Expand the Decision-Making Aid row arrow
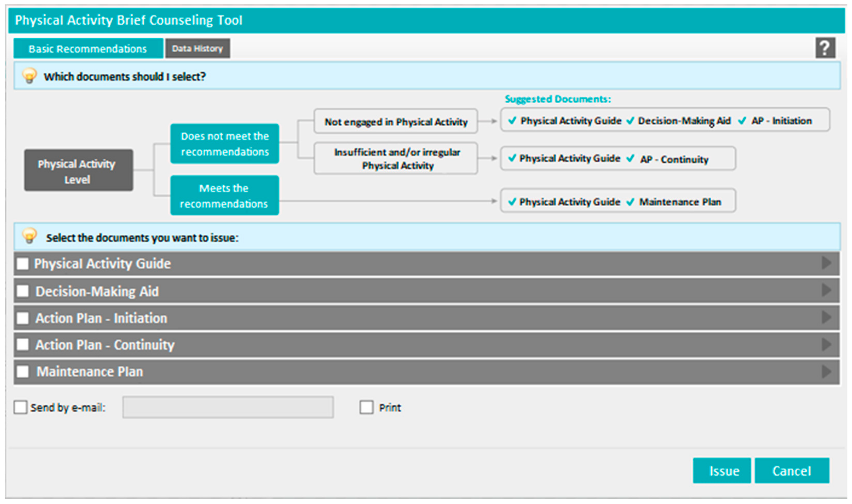852x504 pixels. (826, 290)
